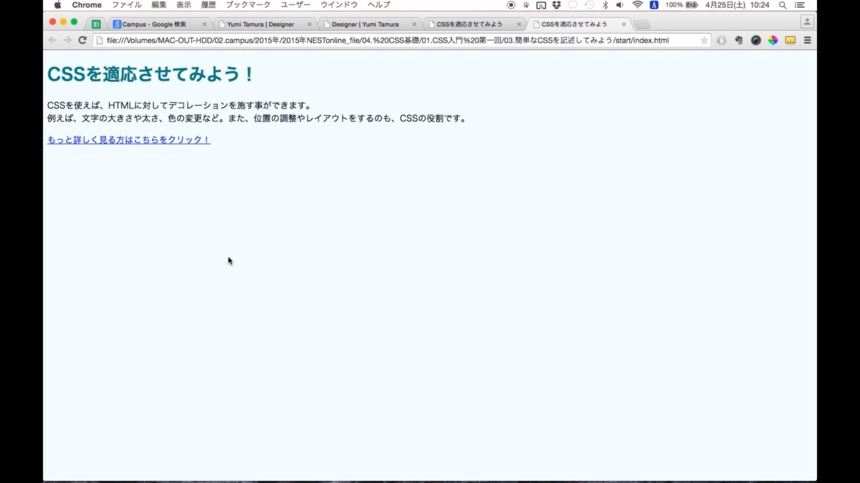Click the paragraph line CSSを使えば、HTMLに対して…

[x=180, y=105]
